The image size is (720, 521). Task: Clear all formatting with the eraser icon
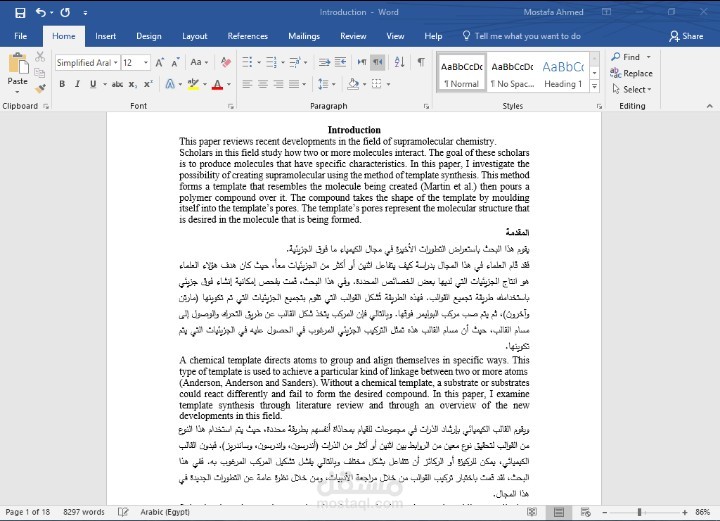[225, 62]
